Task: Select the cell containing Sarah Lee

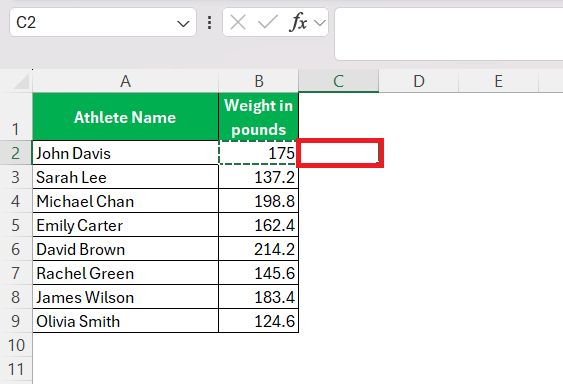Action: 125,177
